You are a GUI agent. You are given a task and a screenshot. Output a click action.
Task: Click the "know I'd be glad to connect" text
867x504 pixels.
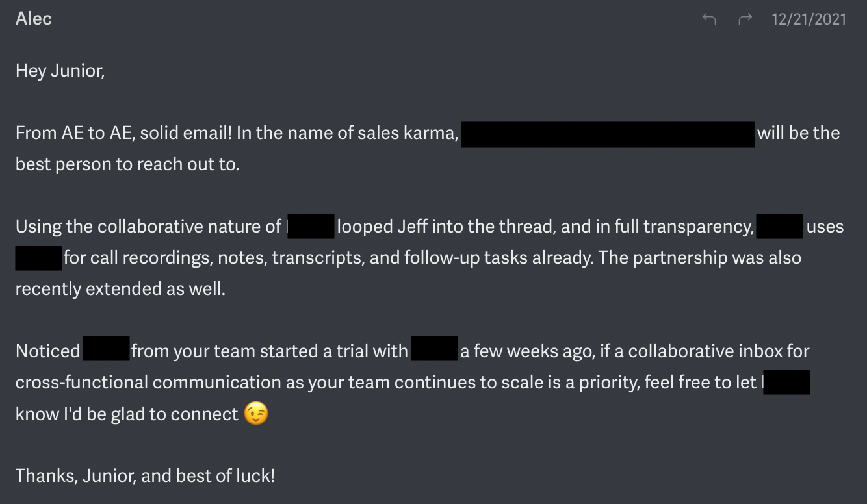[x=127, y=414]
